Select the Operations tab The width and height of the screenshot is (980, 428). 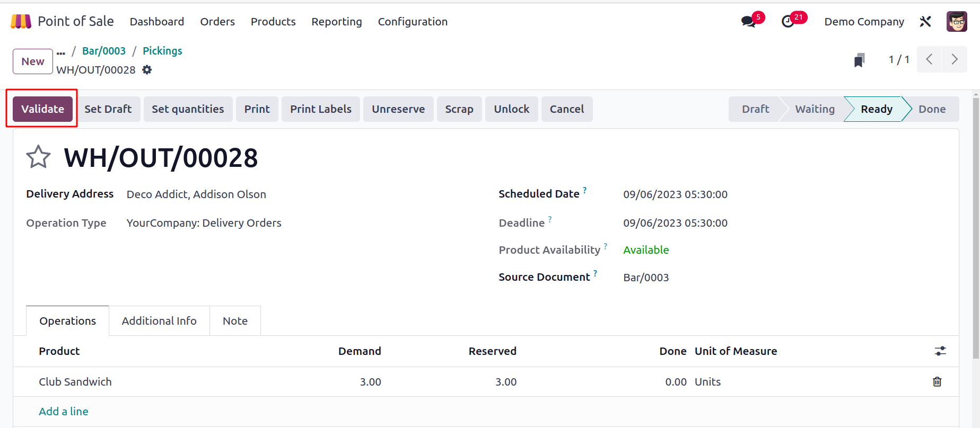68,321
